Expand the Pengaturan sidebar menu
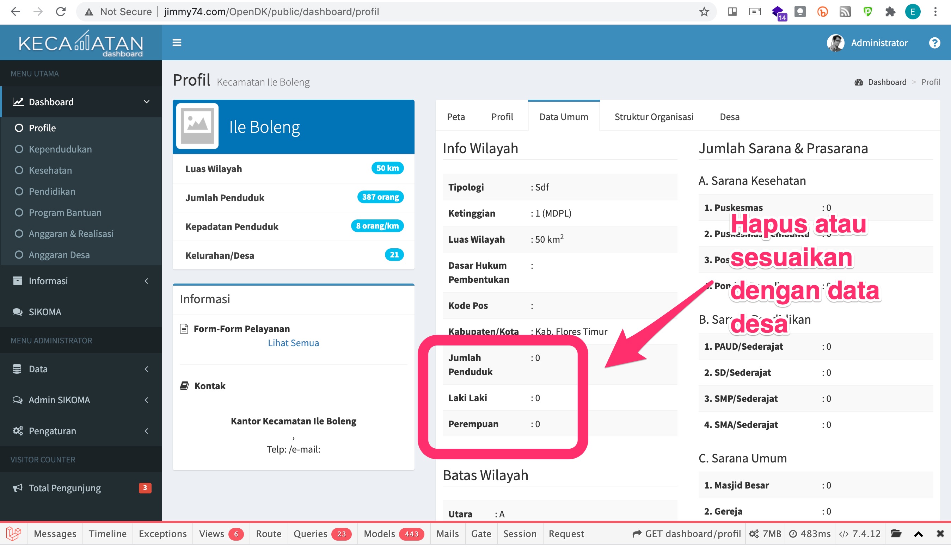 click(147, 431)
